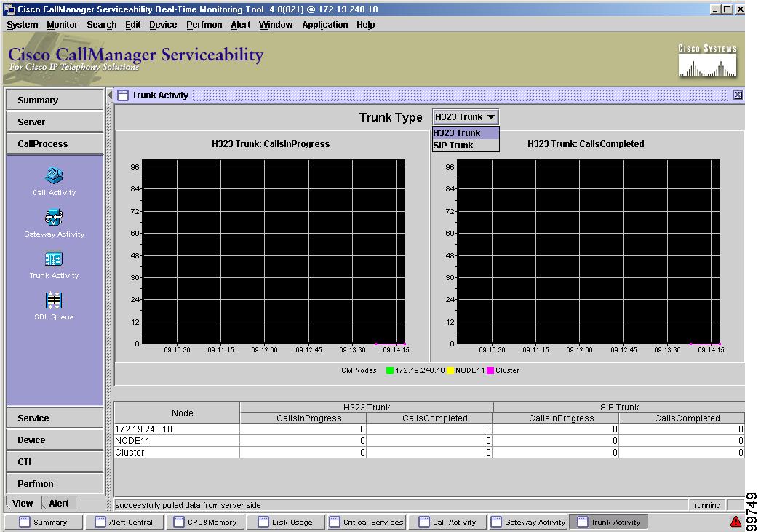Expand the Server category button
This screenshot has width=761, height=532.
(55, 122)
